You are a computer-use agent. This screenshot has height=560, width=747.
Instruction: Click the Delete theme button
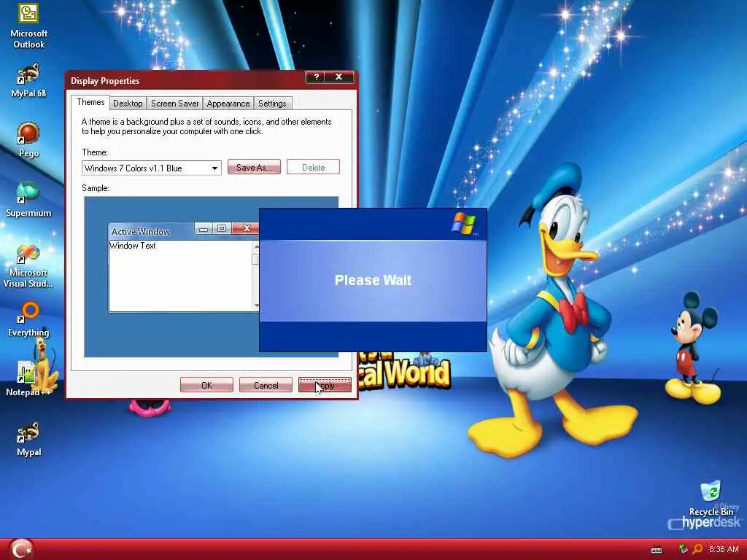[313, 167]
